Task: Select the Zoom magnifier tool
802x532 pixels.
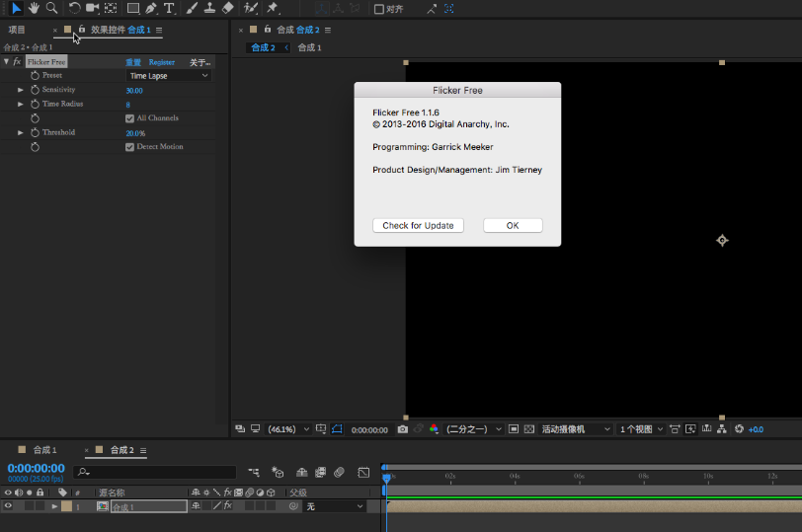Action: [51, 8]
